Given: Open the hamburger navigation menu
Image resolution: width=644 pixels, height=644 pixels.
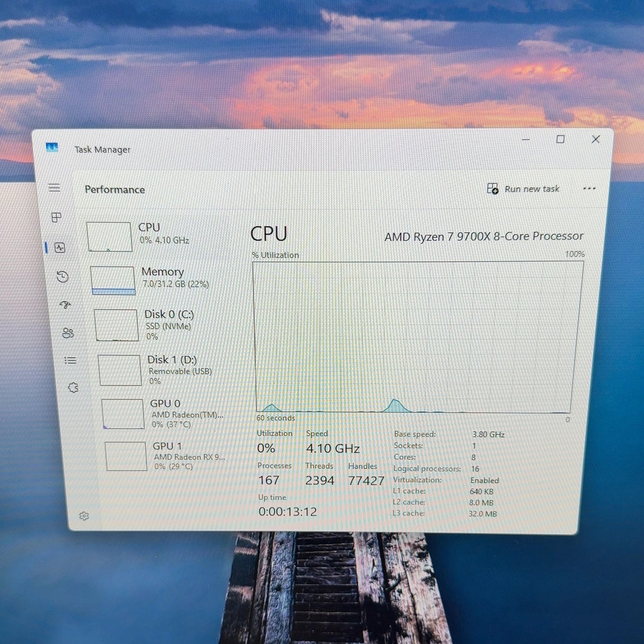Looking at the screenshot, I should (x=54, y=188).
